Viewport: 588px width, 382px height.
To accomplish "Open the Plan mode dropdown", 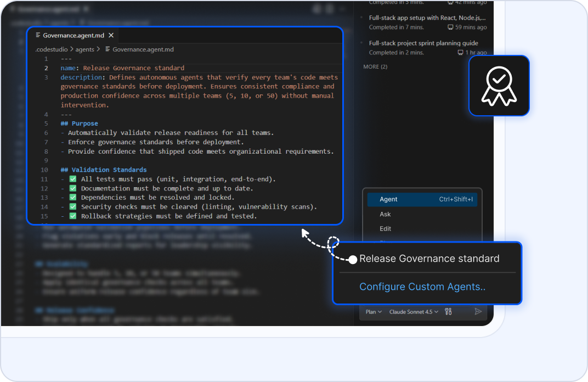I will 373,311.
